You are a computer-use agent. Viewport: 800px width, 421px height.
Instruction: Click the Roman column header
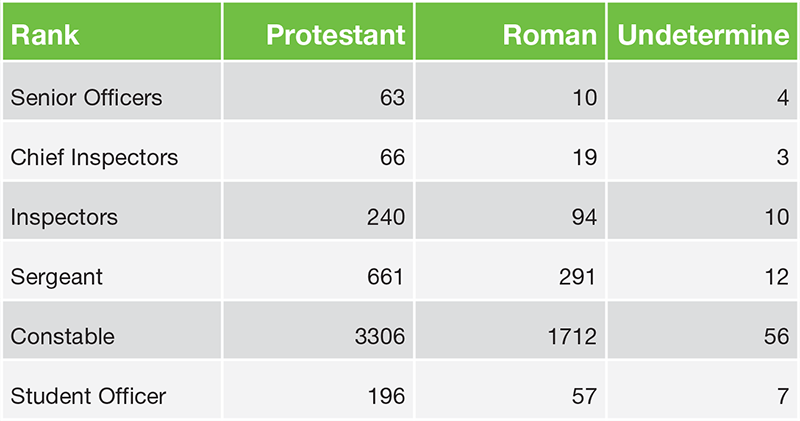pos(549,34)
